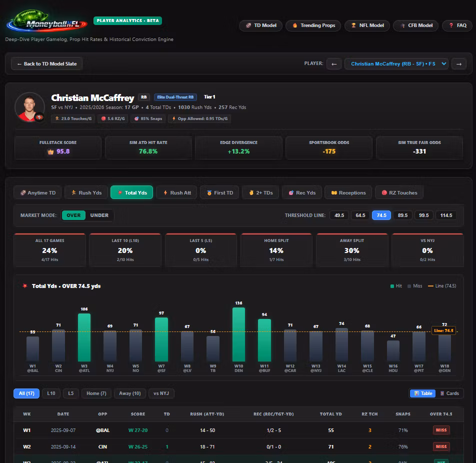Click the Home Split hit rate card

pos(276,250)
